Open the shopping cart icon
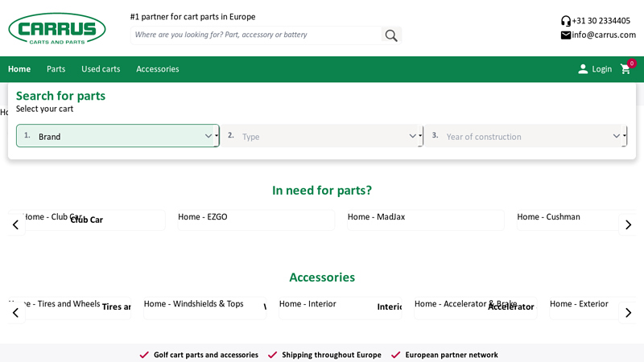The image size is (644, 362). (x=625, y=69)
